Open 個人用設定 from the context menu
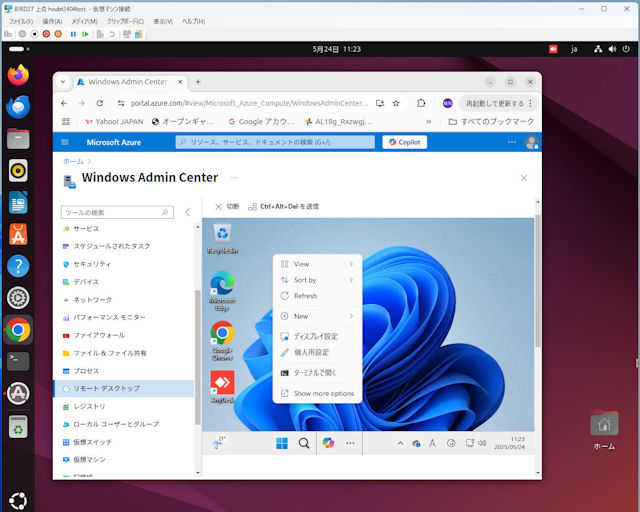Viewport: 640px width, 512px height. [x=317, y=352]
